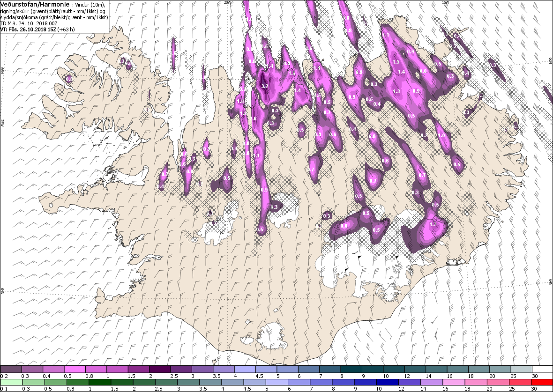Select the deep blue 10 swatch in lower legend

point(387,383)
